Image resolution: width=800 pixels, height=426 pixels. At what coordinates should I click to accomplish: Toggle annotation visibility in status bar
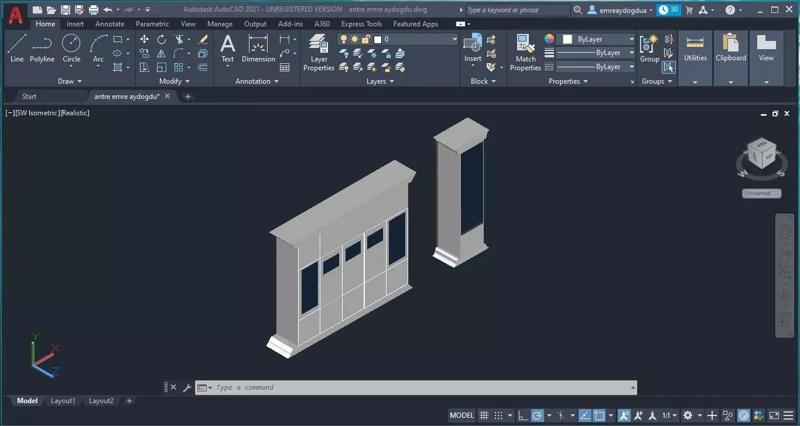(x=624, y=415)
